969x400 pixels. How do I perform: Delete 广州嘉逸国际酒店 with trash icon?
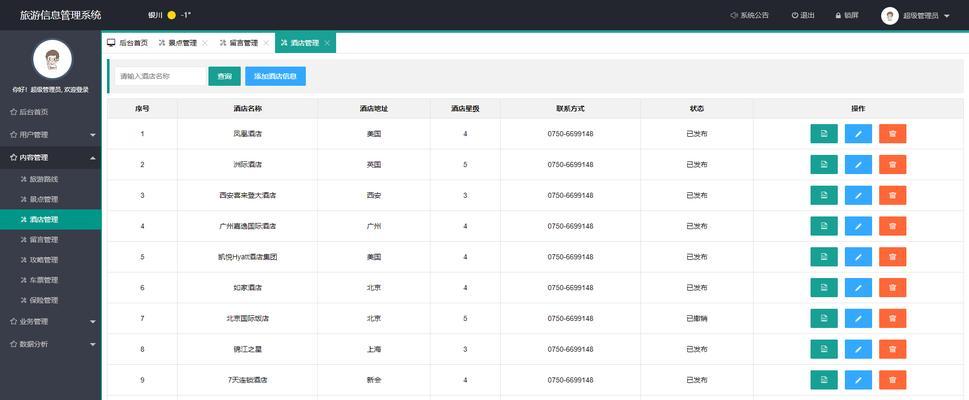pos(892,226)
